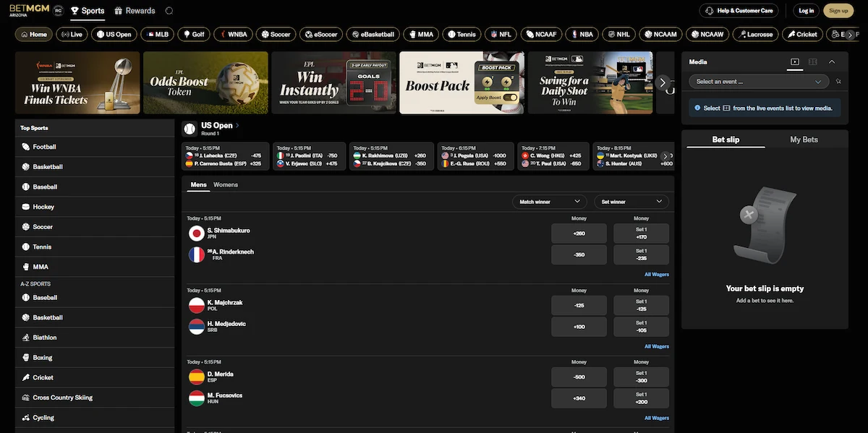Select MLB in sports bar
Screen dimensions: 868x433
coord(158,34)
